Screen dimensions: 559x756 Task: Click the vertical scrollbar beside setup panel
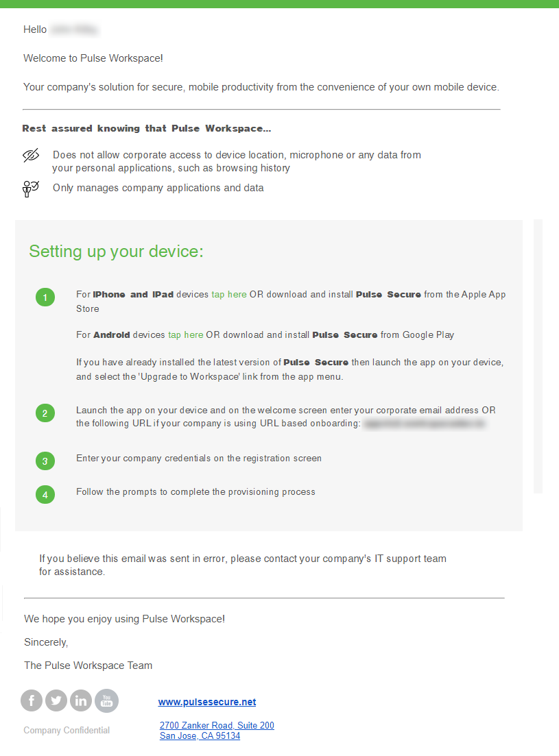pyautogui.click(x=538, y=356)
